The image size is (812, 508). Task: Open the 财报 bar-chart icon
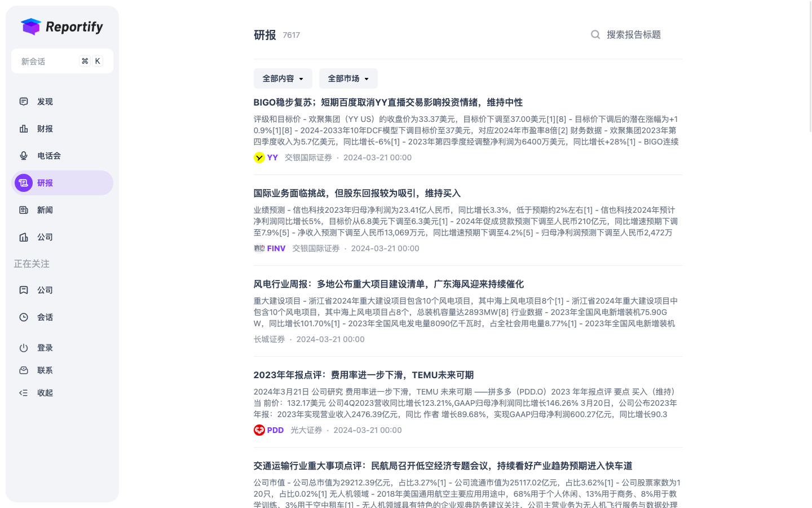[24, 129]
